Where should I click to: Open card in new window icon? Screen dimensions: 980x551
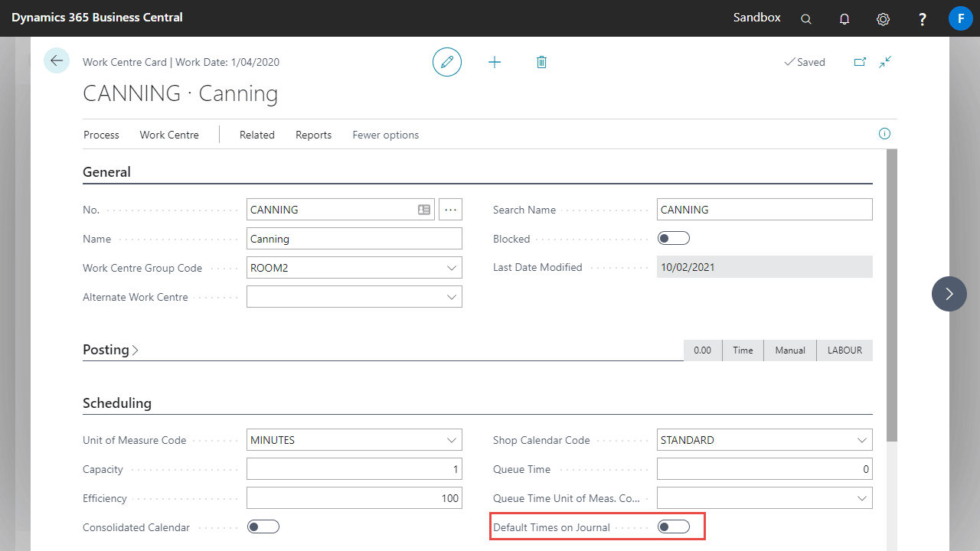860,62
